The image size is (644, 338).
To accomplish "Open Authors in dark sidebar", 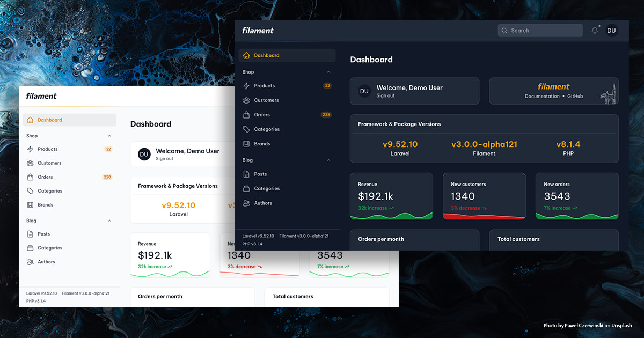I will pyautogui.click(x=287, y=203).
